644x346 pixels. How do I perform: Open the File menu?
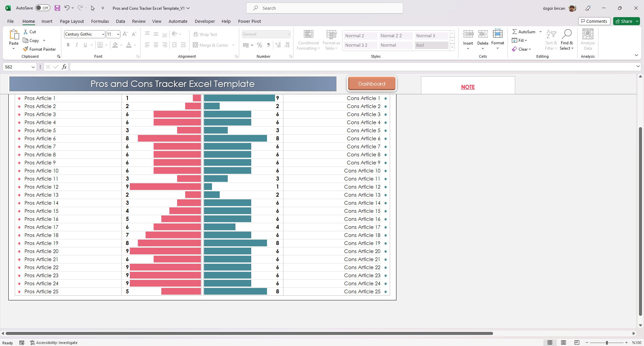point(10,21)
